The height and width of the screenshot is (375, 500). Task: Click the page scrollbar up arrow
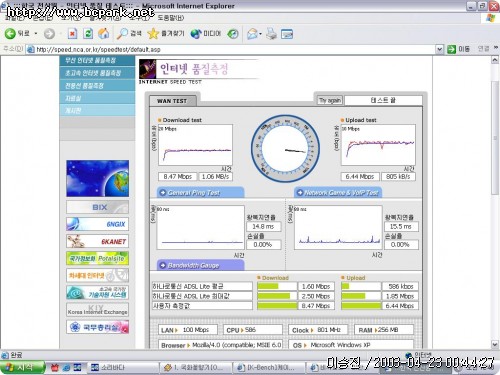coord(495,60)
